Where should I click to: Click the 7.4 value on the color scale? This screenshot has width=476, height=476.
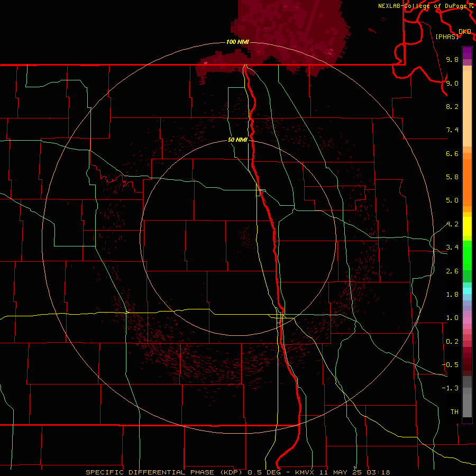pos(452,130)
